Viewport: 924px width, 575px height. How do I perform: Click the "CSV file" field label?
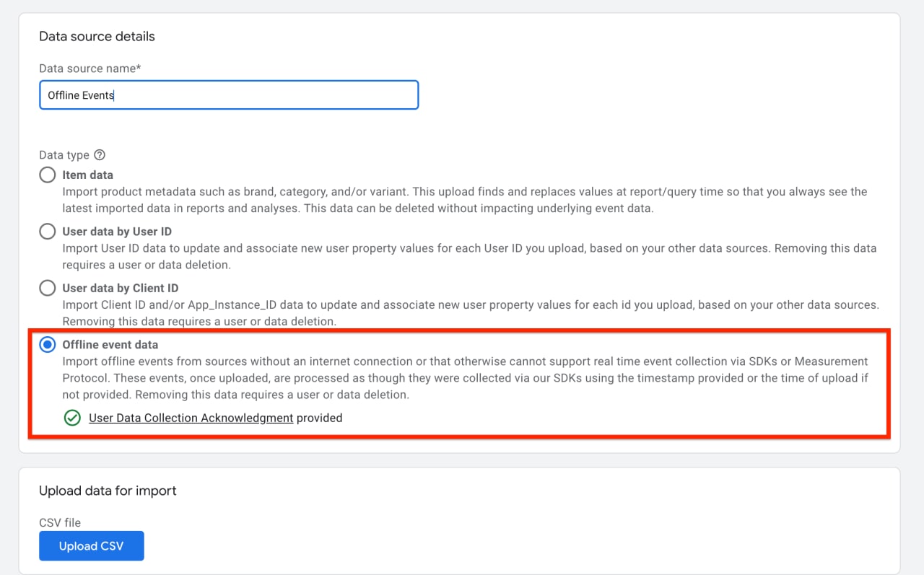[60, 522]
